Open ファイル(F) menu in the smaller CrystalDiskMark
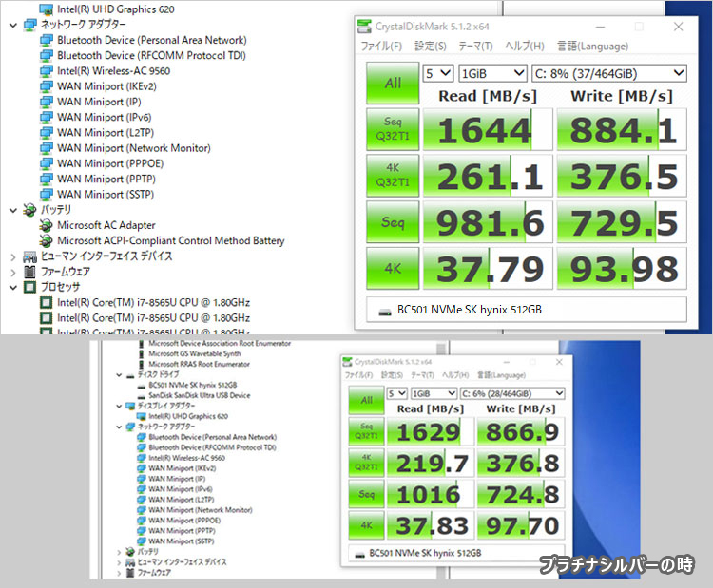The height and width of the screenshot is (588, 713). (x=358, y=375)
